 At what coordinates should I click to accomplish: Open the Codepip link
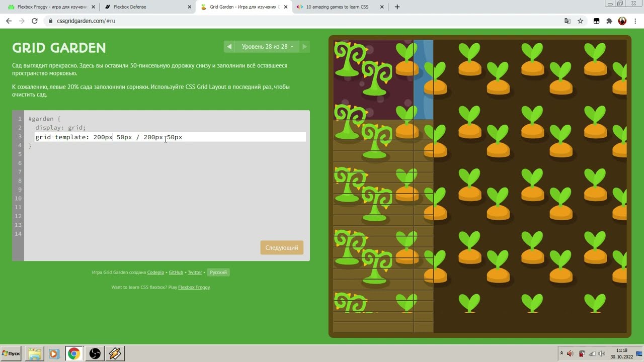point(155,273)
